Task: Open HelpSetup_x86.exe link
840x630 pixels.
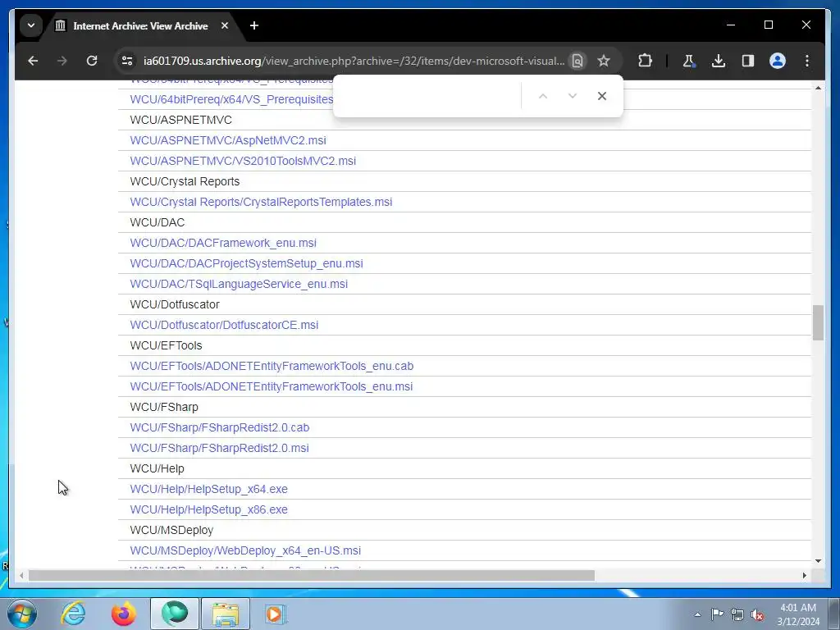Action: click(208, 510)
